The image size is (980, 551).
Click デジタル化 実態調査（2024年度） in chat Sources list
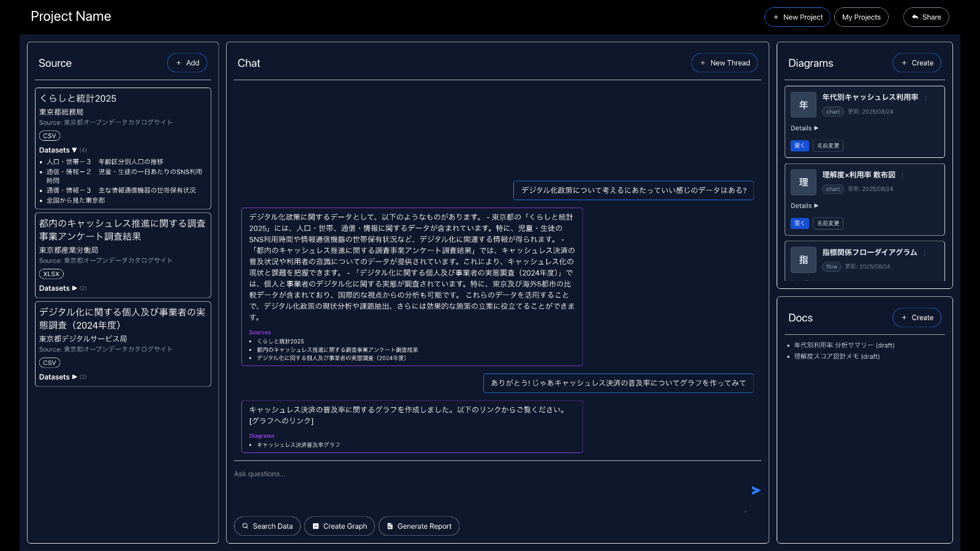pyautogui.click(x=331, y=358)
